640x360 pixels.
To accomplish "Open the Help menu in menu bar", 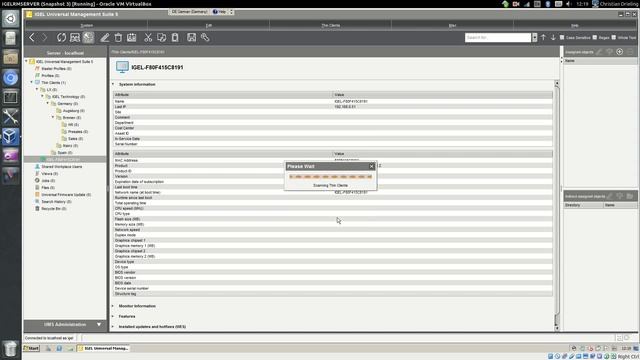I will click(x=575, y=25).
